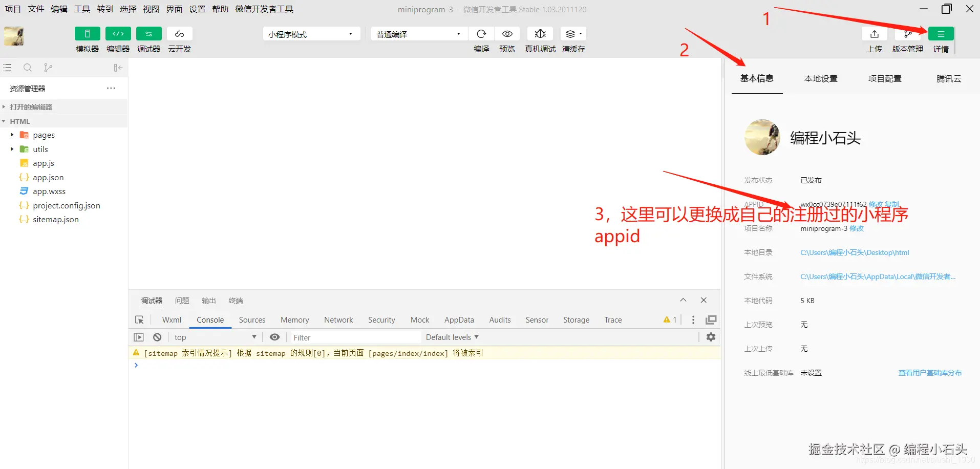The image size is (980, 469).
Task: Close the debugger panel
Action: [704, 300]
